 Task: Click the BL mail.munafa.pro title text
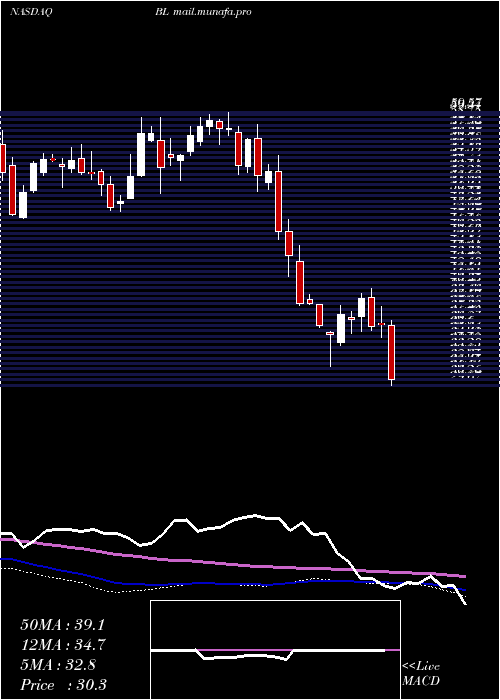(203, 12)
